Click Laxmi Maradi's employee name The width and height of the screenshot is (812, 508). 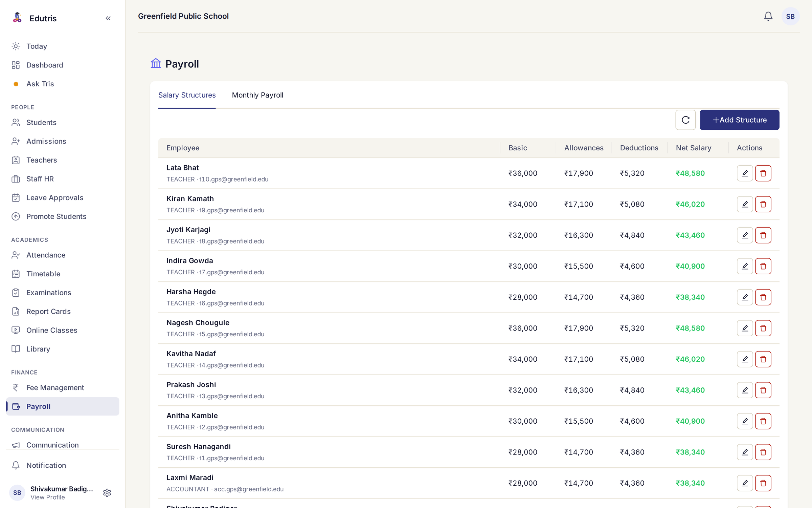(190, 478)
